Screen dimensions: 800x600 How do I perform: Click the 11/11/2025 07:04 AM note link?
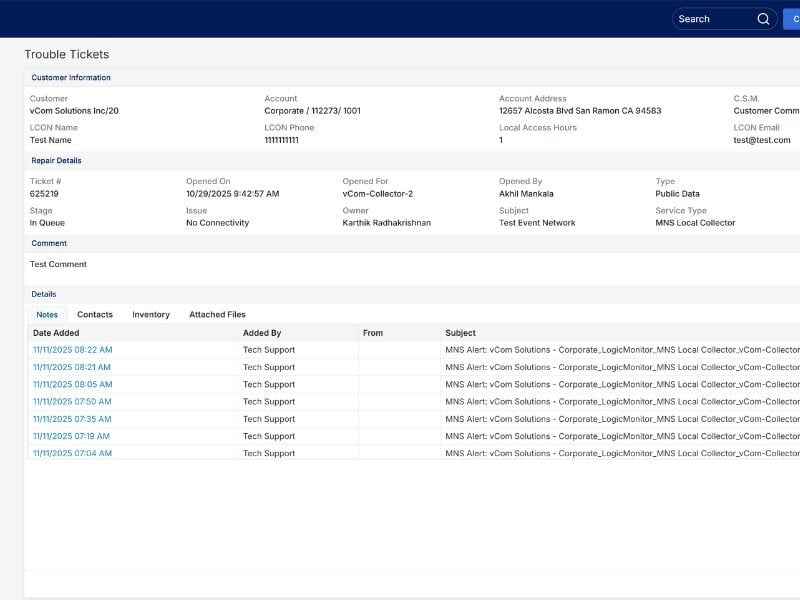[x=72, y=453]
